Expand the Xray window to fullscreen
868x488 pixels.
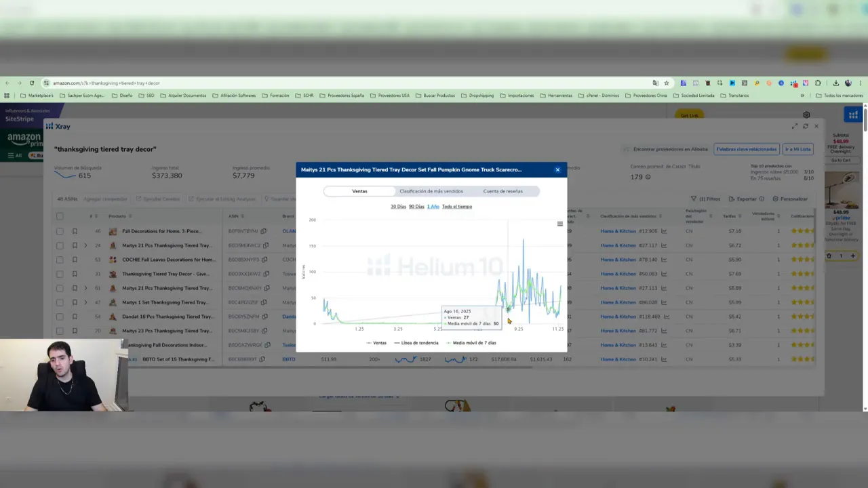tap(795, 126)
